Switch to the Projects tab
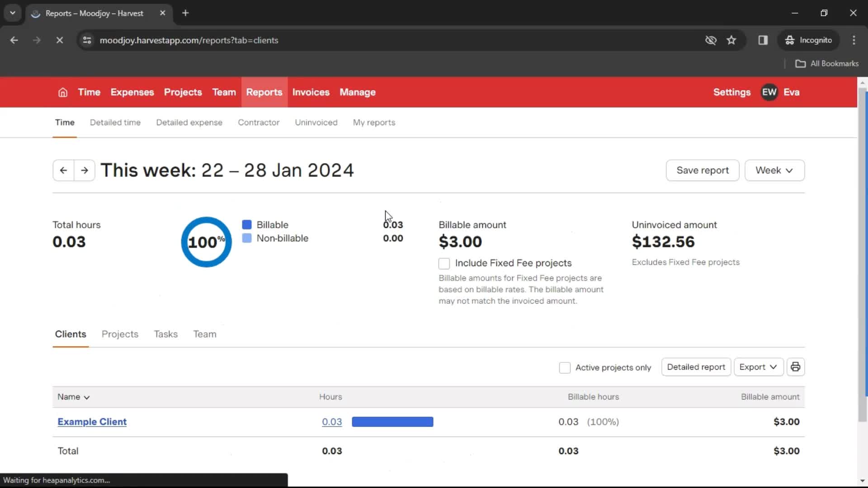Image resolution: width=868 pixels, height=488 pixels. 119,333
